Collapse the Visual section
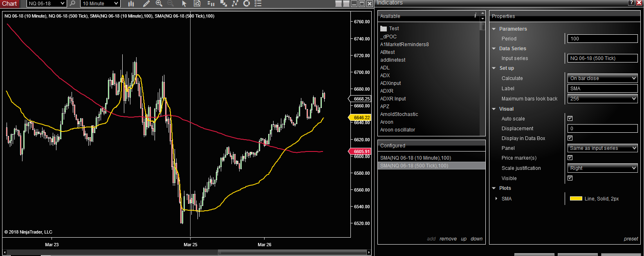Image resolution: width=644 pixels, height=256 pixels. [x=494, y=109]
